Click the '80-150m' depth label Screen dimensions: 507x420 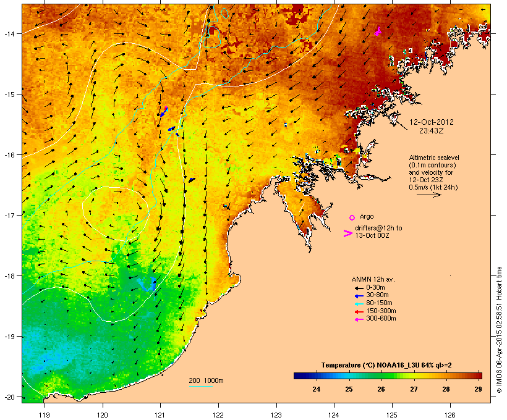point(379,303)
